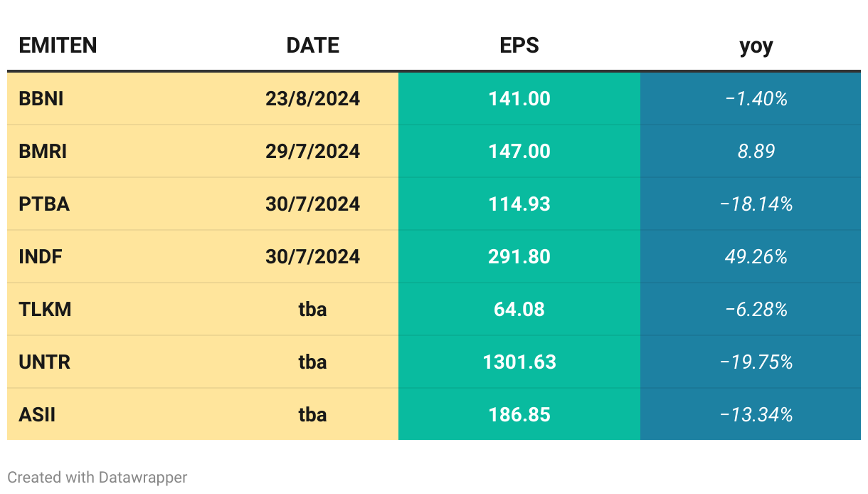Click the EPS value 1301.63
The width and height of the screenshot is (868, 494).
[x=519, y=362]
